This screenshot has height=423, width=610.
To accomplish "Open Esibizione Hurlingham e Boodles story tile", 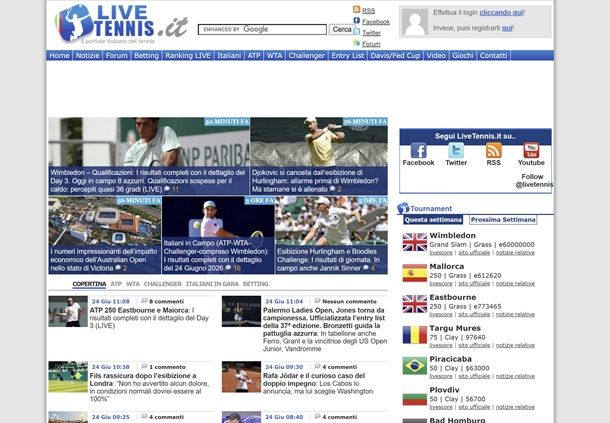I will pyautogui.click(x=331, y=235).
